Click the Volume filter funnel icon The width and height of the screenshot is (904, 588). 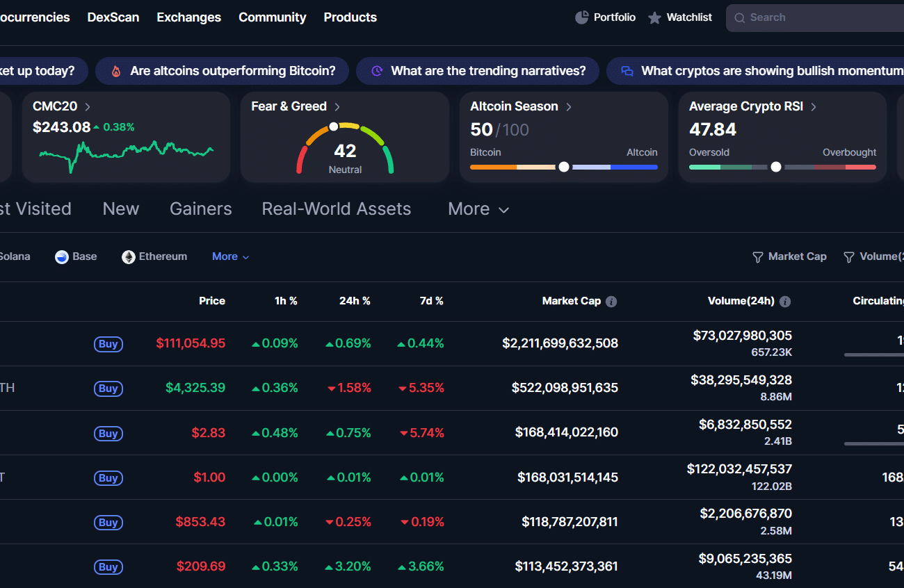coord(849,257)
